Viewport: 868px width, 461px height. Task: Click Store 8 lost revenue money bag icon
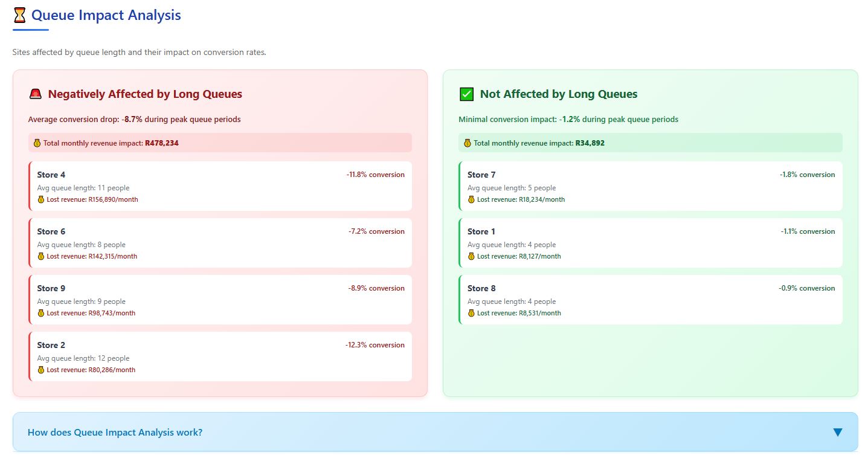pyautogui.click(x=472, y=313)
